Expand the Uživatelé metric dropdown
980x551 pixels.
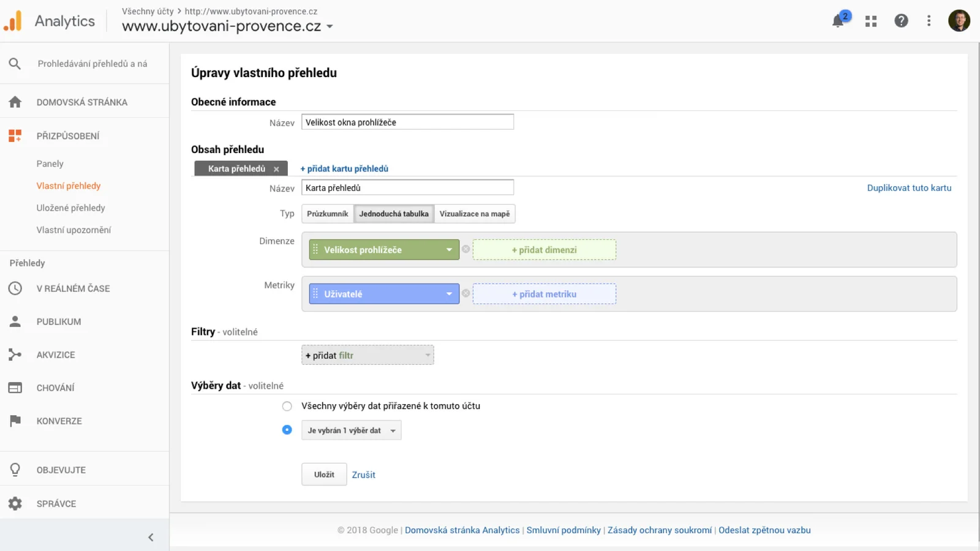tap(449, 294)
